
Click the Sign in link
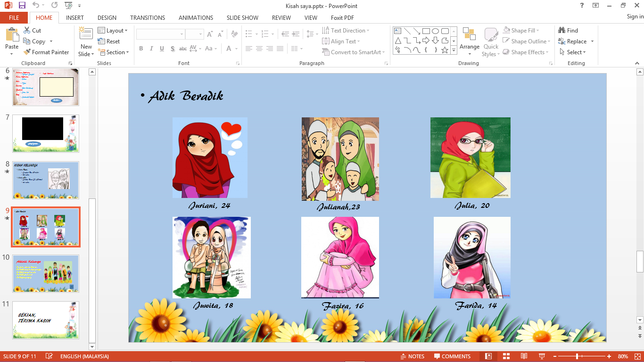pyautogui.click(x=635, y=16)
